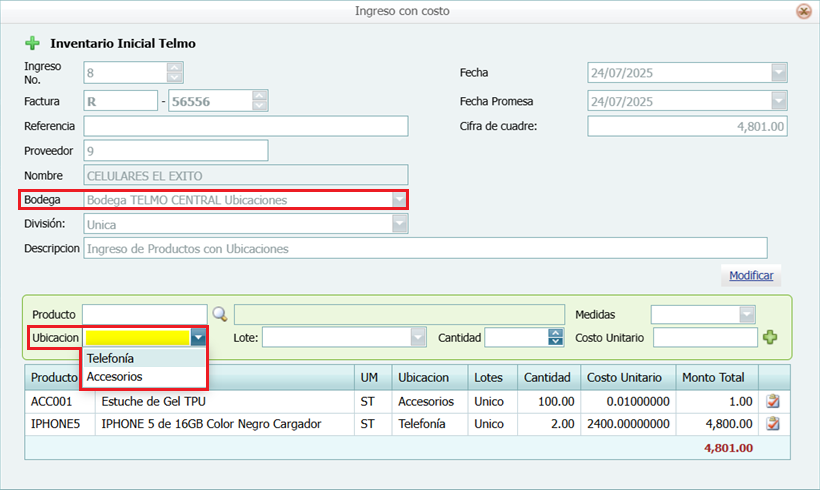The width and height of the screenshot is (820, 490).
Task: Open the Medidas combo box
Action: point(746,314)
